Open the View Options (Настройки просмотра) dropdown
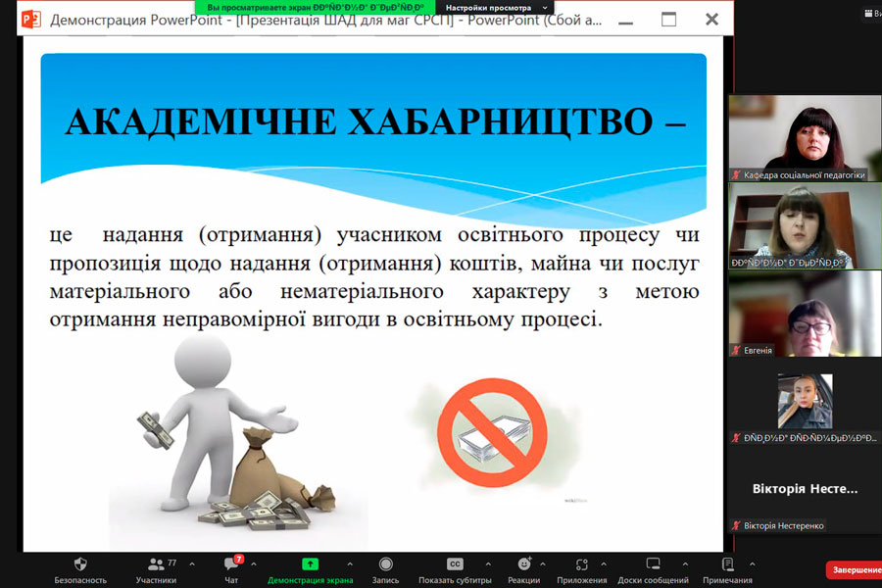This screenshot has width=882, height=588. [496, 8]
